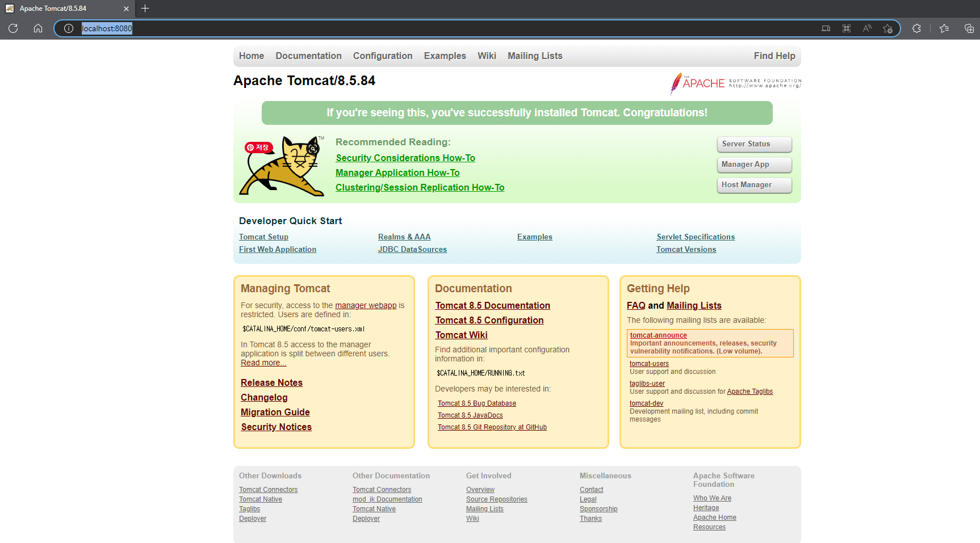Image resolution: width=980 pixels, height=543 pixels.
Task: Open JDBC DataSources link
Action: [x=412, y=249]
